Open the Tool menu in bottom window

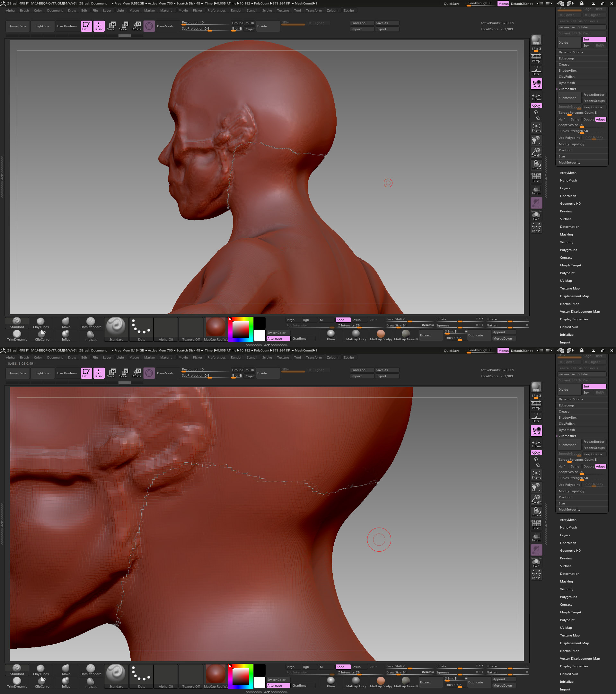pos(297,358)
